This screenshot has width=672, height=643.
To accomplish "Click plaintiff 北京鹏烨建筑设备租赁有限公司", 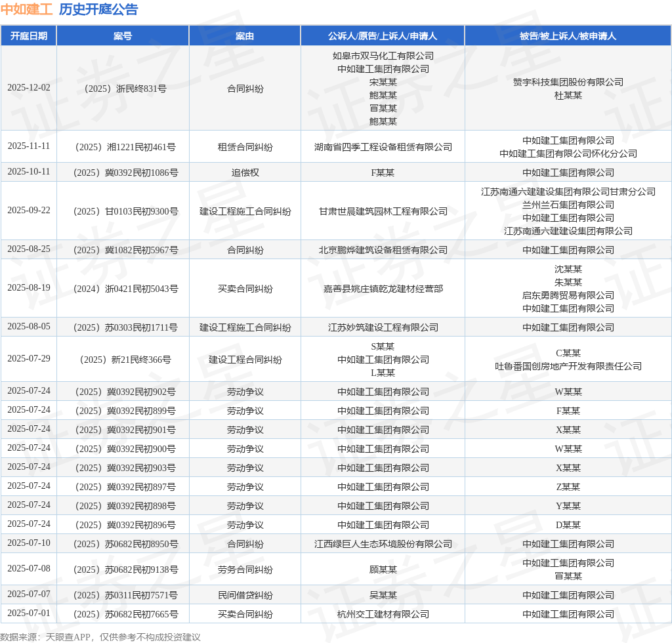I will tap(383, 250).
